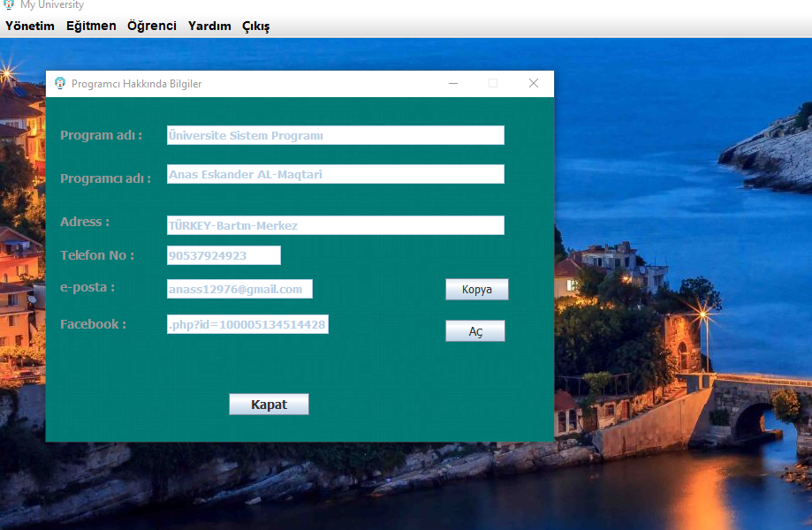Screen dimensions: 812x530
Task: Click the Kapat button
Action: point(269,404)
